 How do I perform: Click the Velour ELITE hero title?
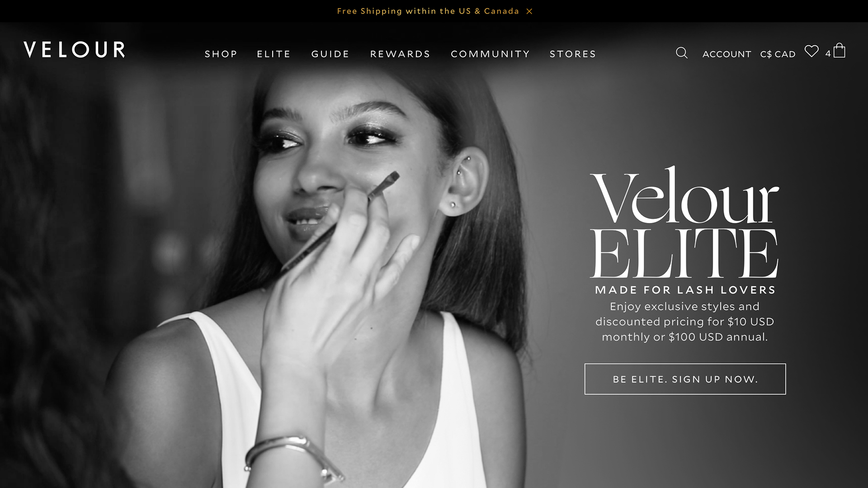tap(684, 223)
